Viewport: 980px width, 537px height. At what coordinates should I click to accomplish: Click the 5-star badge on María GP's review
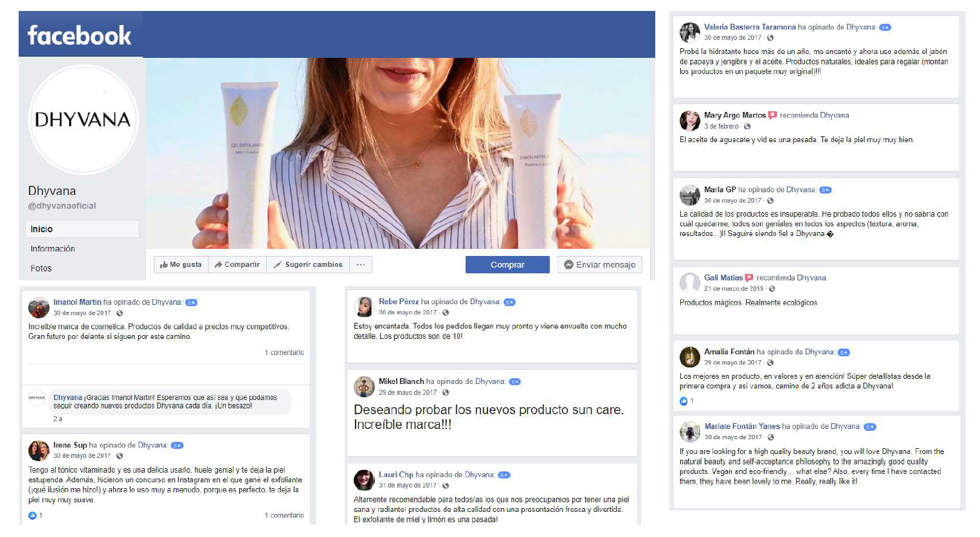(826, 190)
